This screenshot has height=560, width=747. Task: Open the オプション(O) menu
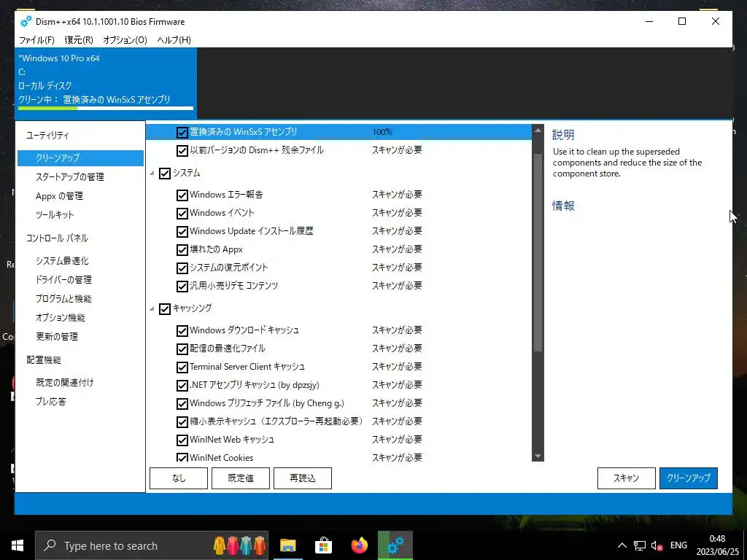(125, 40)
